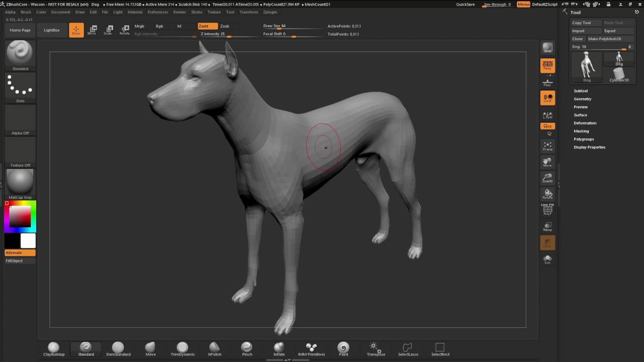
Task: Click Make PolyMesh3D button
Action: click(x=610, y=39)
